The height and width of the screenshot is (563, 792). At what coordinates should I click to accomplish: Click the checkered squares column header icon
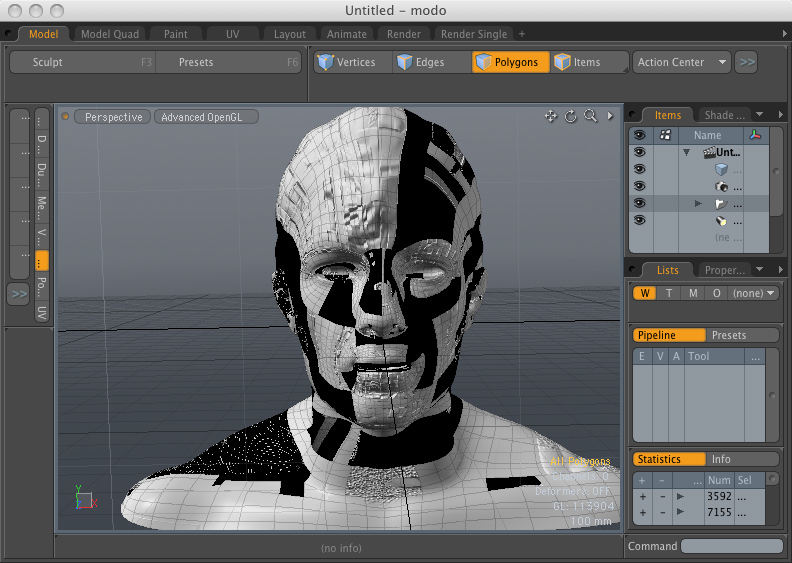pos(665,135)
